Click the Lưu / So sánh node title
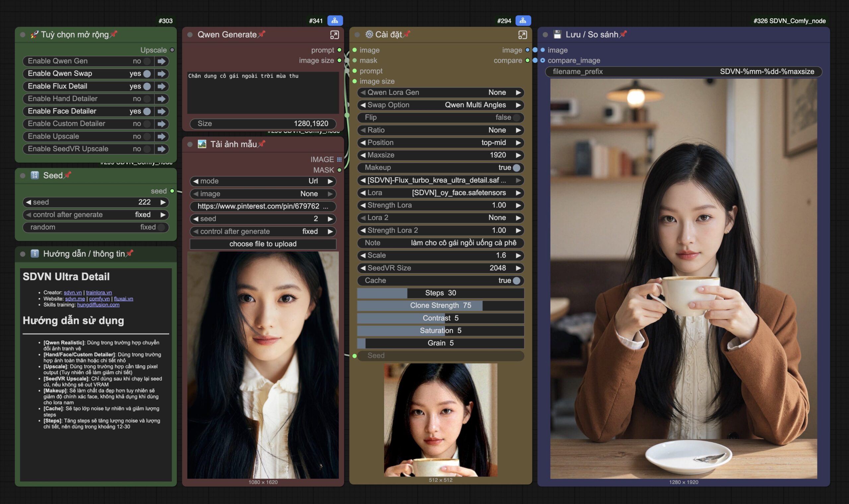Image resolution: width=849 pixels, height=504 pixels. (x=592, y=34)
